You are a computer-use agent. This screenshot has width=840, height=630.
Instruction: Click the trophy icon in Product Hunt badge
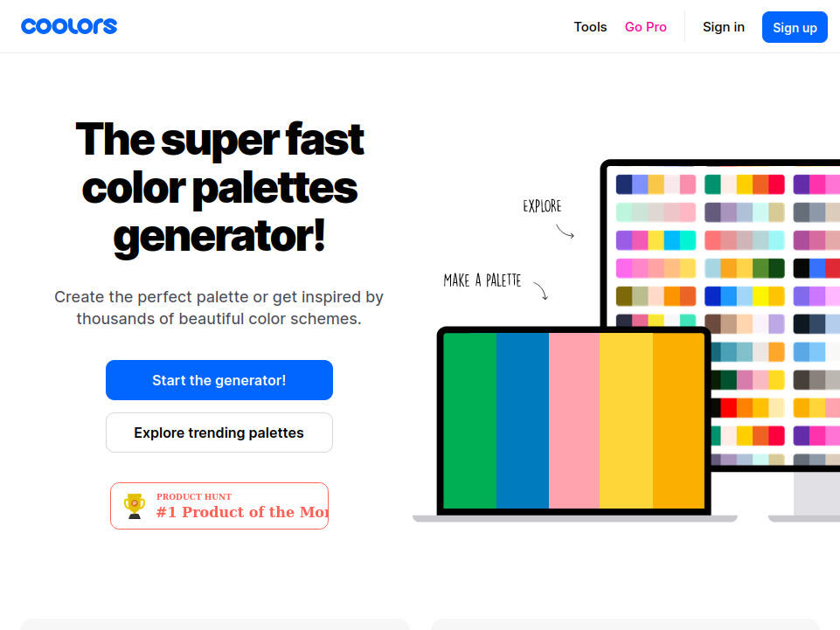[134, 506]
